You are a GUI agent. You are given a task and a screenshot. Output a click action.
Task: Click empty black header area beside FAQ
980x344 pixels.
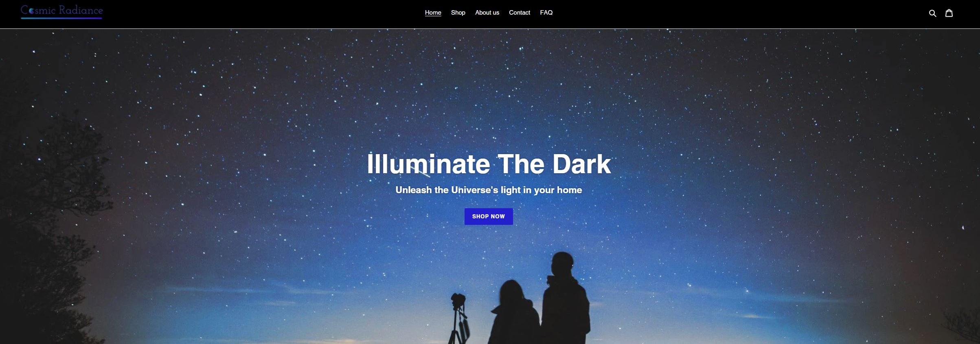[x=733, y=13]
